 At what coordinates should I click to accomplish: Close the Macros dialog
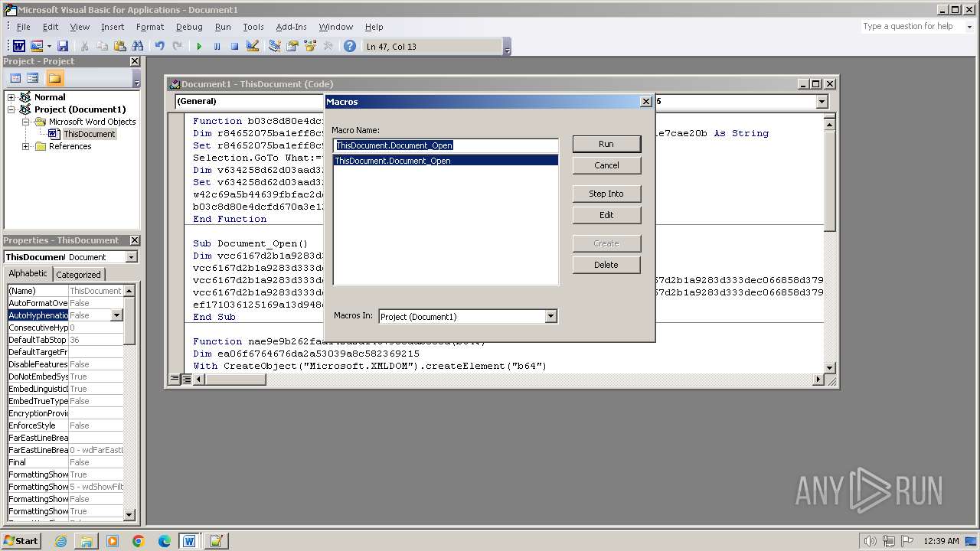click(645, 102)
